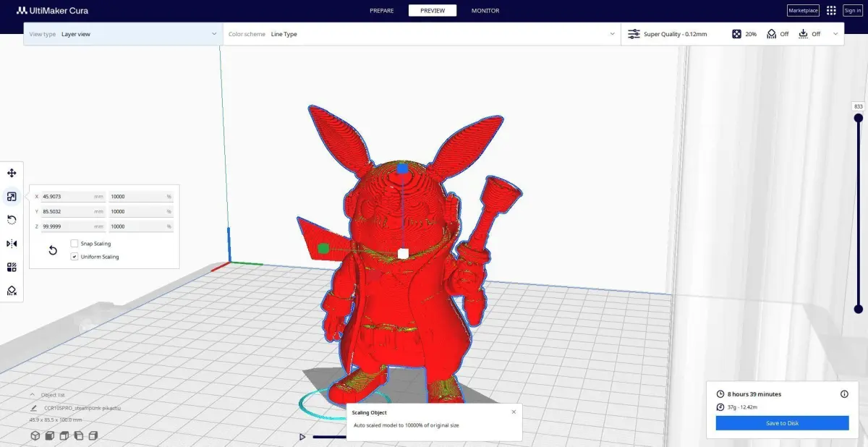This screenshot has height=447, width=868.
Task: Open the Color scheme dropdown
Action: coord(422,34)
